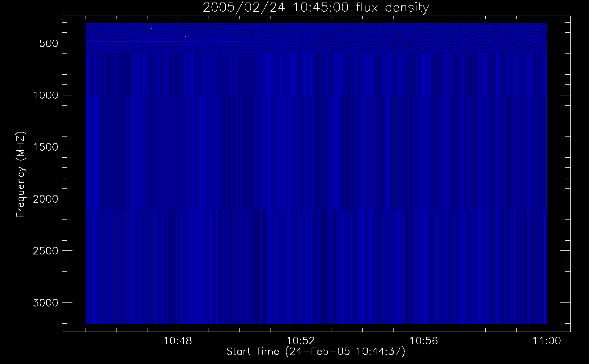Click the '1000' frequency tick label
This screenshot has height=364, width=589.
[46, 95]
